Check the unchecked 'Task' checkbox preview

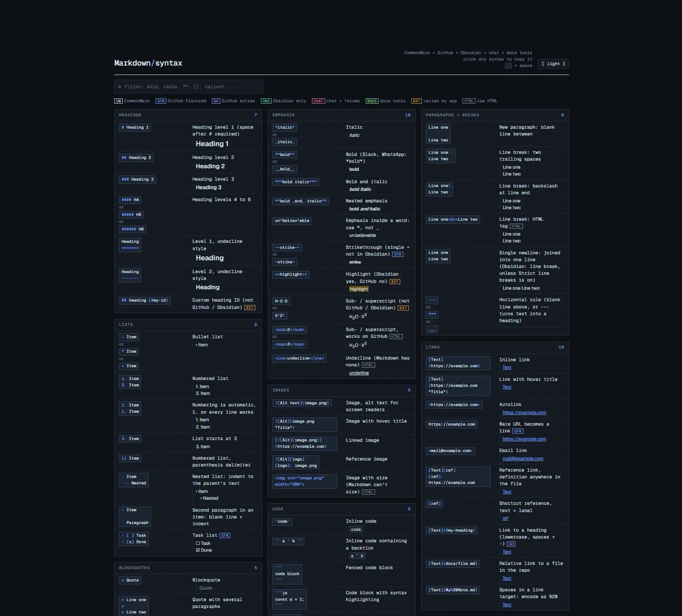click(x=198, y=544)
